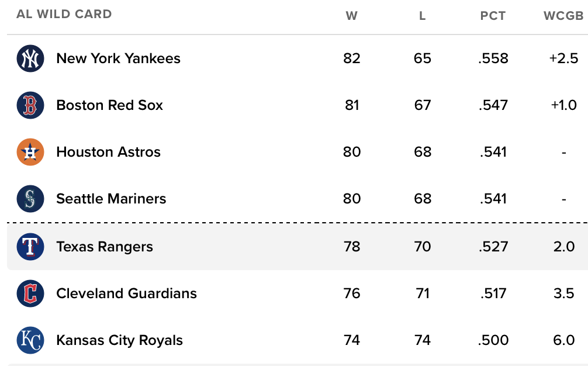Open the New York Yankees team link
Screen dimensions: 588x366
(x=118, y=58)
